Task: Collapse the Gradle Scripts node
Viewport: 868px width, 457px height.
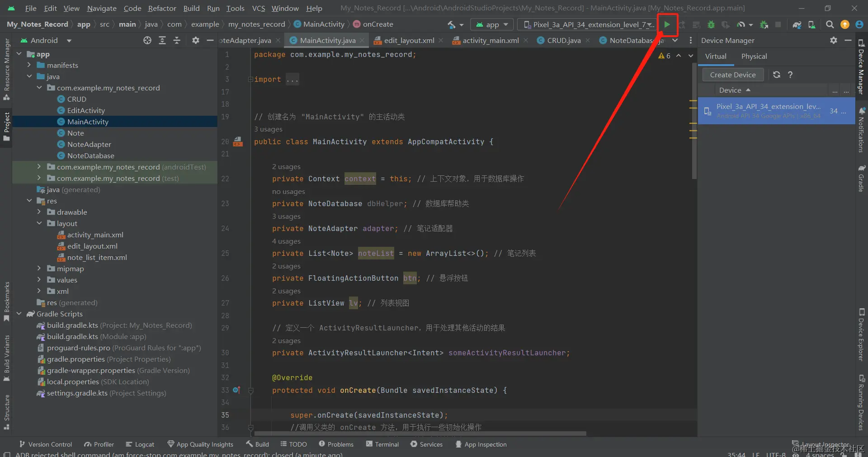Action: click(19, 314)
